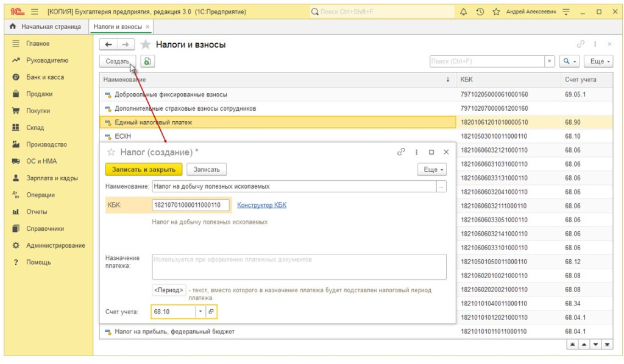This screenshot has height=364, width=624.
Task: Click the Назначение платежа text field
Action: tap(299, 267)
